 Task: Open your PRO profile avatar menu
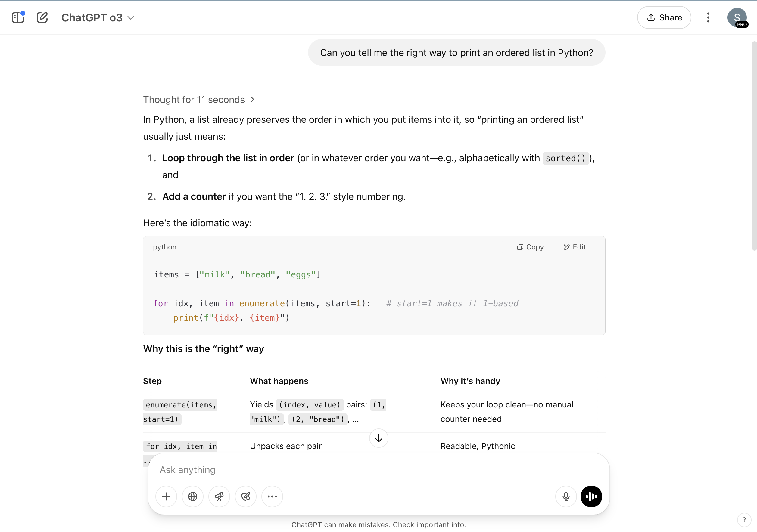737,17
